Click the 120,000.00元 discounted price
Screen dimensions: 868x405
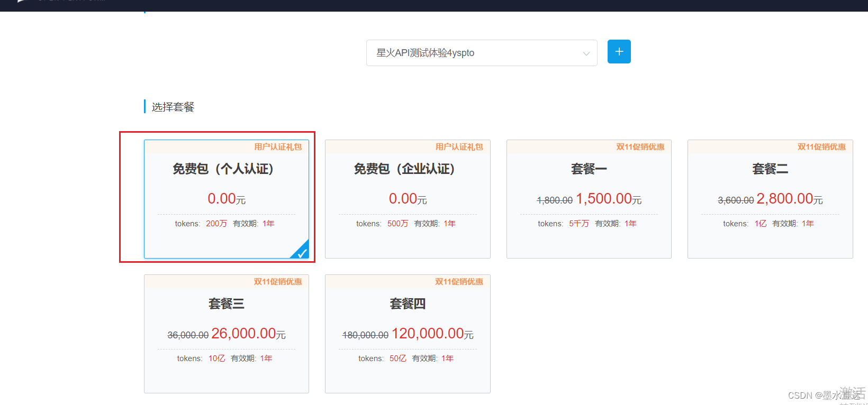[432, 334]
